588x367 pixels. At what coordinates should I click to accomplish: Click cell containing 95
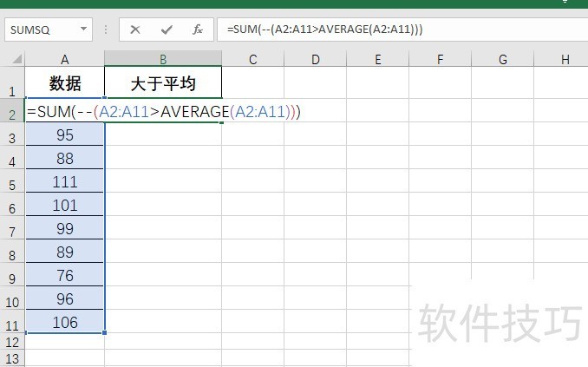64,134
